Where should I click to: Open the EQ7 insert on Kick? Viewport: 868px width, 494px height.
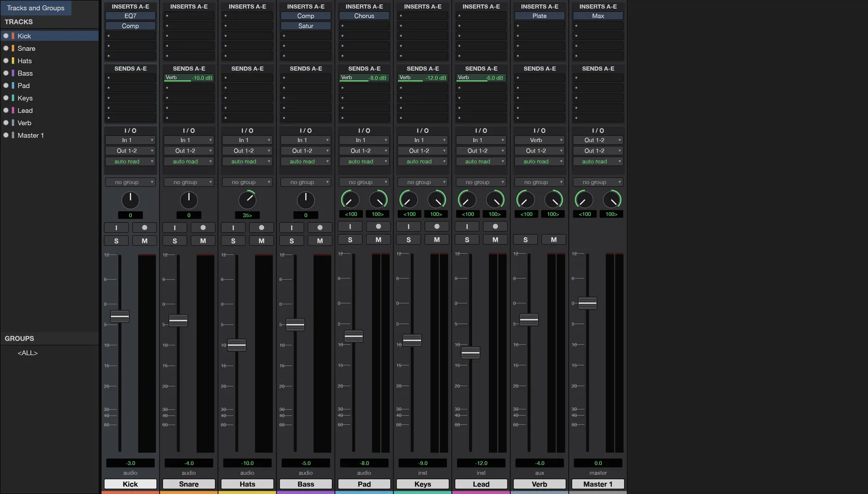click(130, 16)
